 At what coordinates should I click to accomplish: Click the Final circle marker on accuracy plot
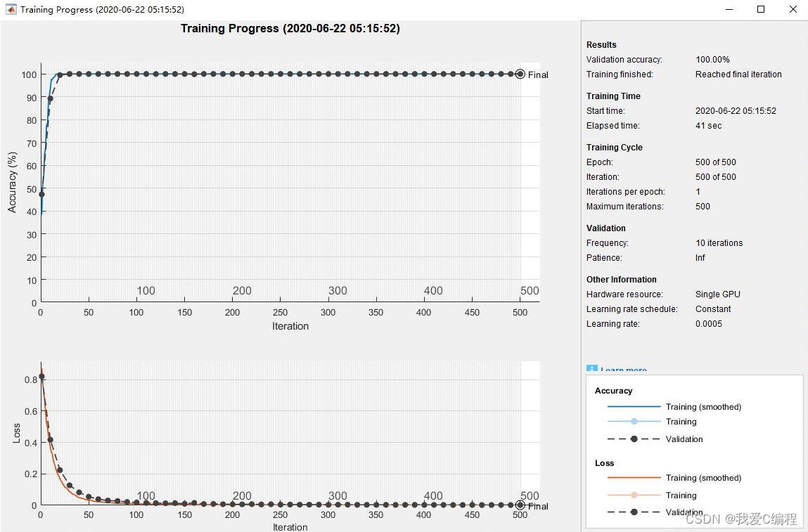520,74
